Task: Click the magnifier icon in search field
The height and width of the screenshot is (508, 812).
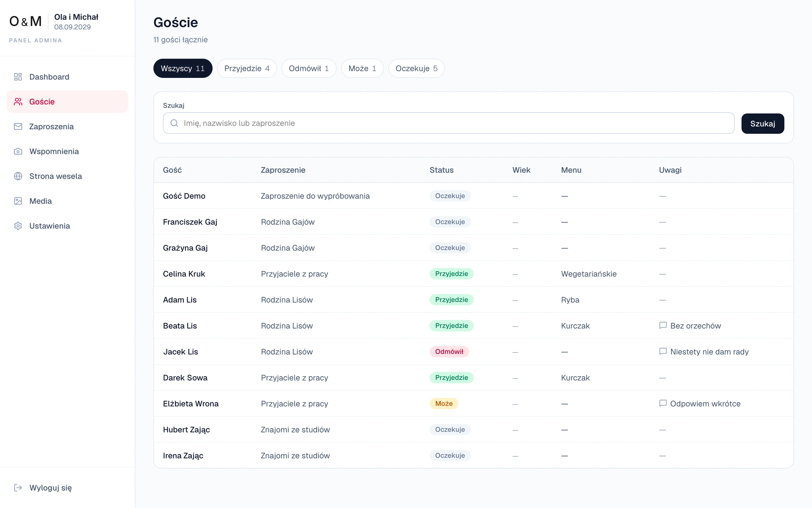Action: click(x=174, y=123)
